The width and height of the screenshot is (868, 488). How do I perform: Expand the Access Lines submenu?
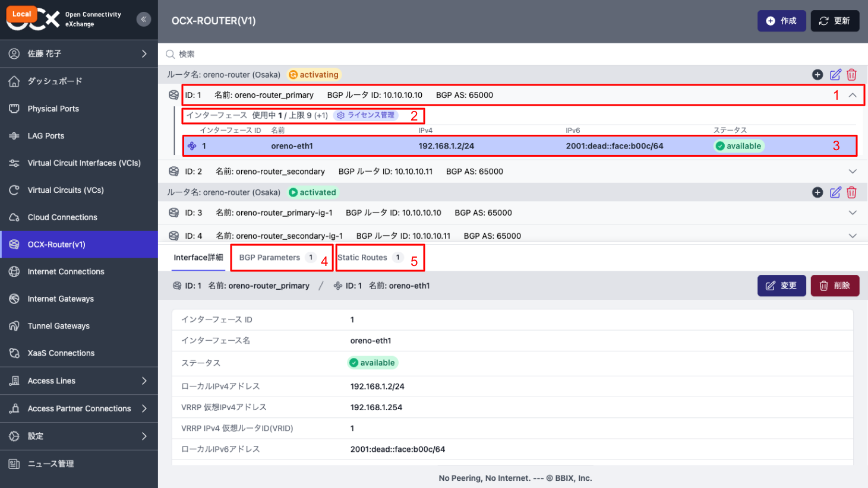coord(144,381)
